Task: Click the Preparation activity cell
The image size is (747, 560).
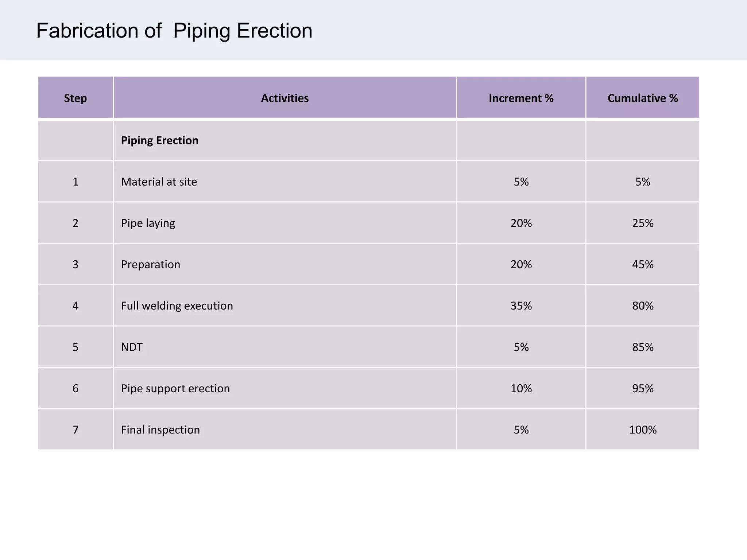Action: [151, 264]
